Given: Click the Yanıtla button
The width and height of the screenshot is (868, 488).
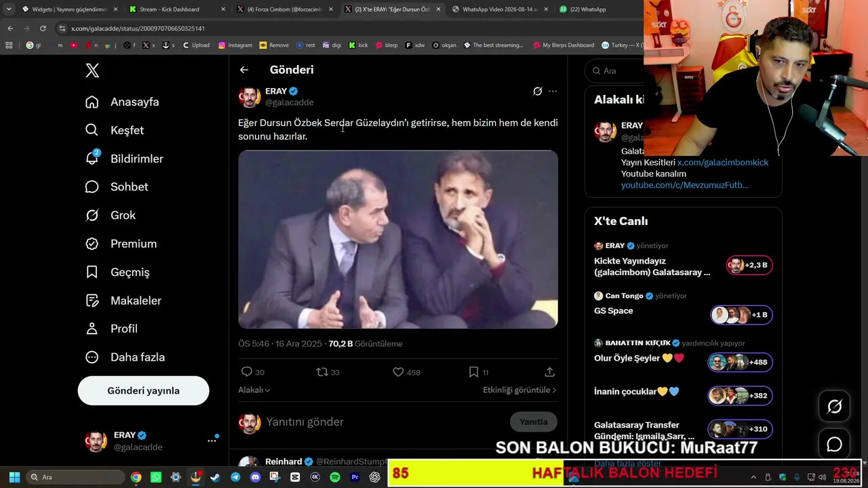Looking at the screenshot, I should click(x=534, y=422).
